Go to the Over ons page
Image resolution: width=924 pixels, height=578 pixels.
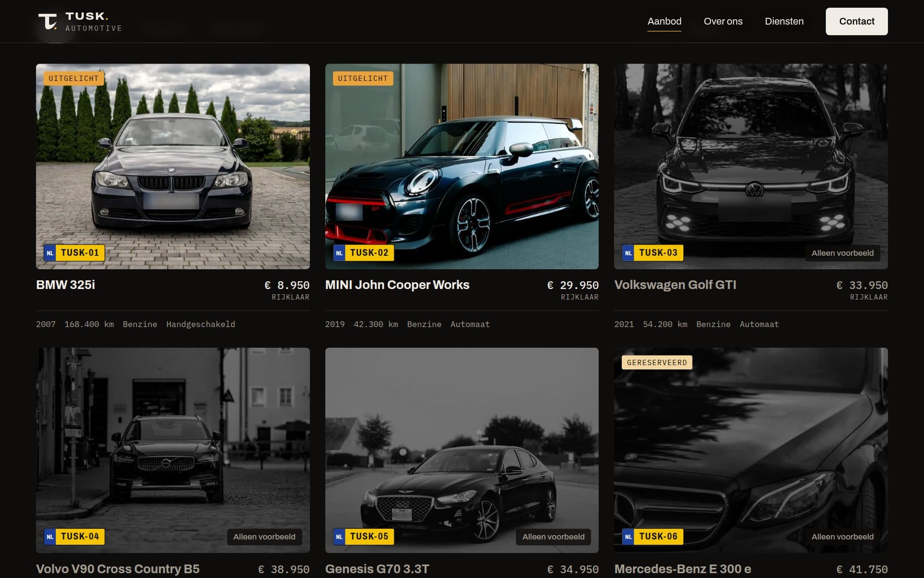point(723,21)
